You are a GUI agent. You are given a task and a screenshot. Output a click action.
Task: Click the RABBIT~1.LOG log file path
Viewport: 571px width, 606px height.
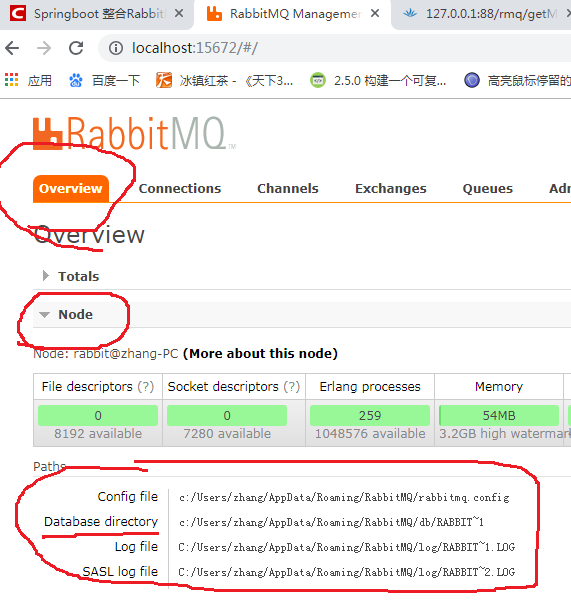[347, 548]
